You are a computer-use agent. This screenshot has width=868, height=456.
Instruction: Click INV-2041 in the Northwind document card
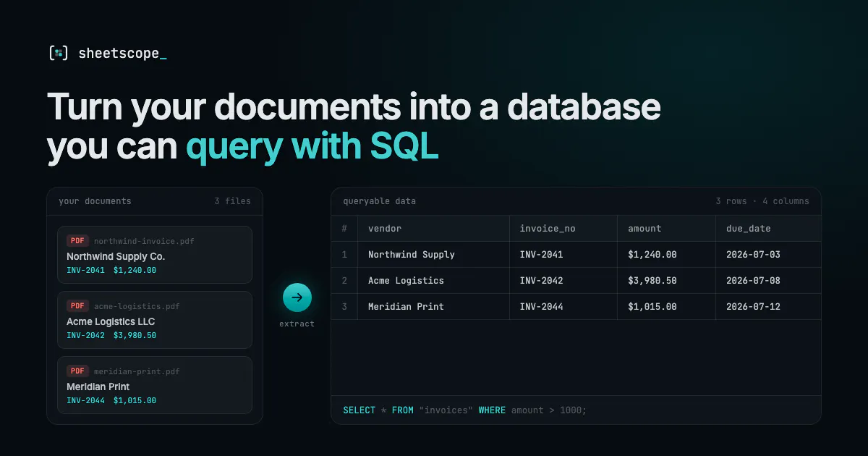[x=85, y=271]
